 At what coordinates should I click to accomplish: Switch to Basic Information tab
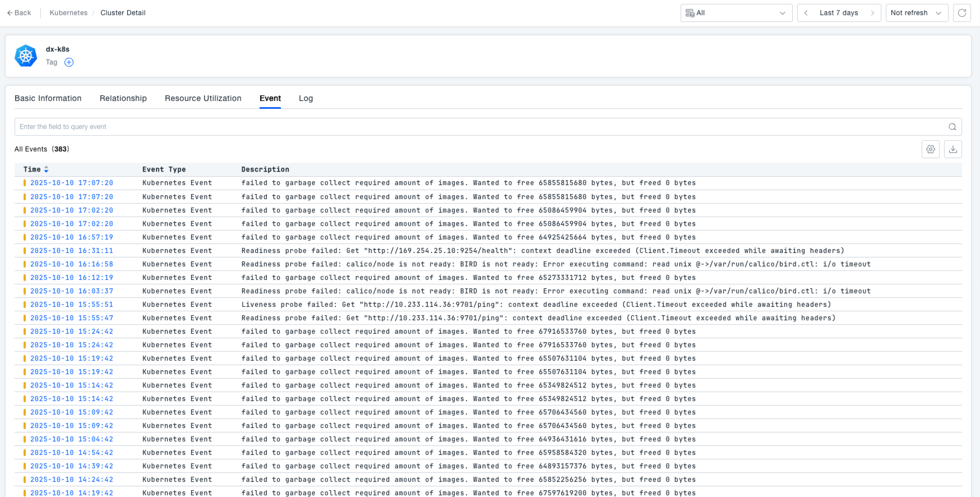48,98
